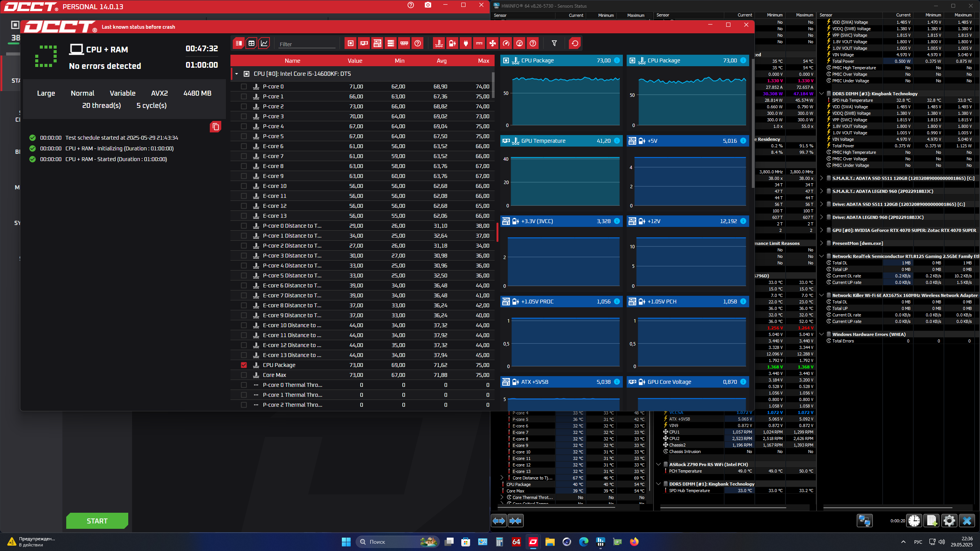Toggle the fan sensor filter icon
Screen dimensions: 980x551
pos(492,43)
